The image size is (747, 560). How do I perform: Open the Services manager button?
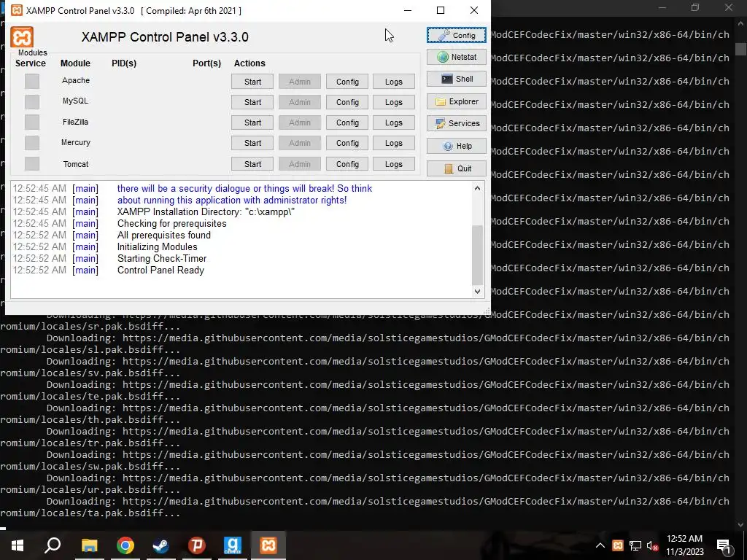tap(457, 123)
